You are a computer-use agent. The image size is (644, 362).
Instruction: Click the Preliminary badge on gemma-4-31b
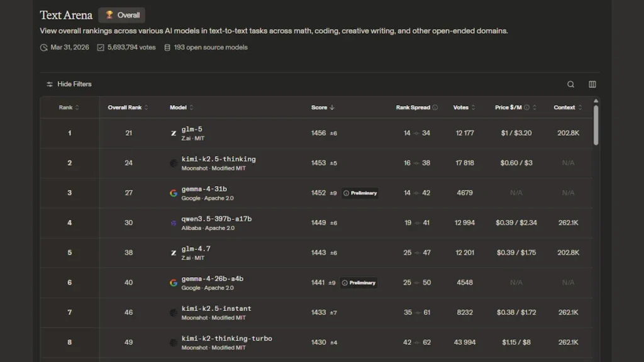pyautogui.click(x=360, y=194)
